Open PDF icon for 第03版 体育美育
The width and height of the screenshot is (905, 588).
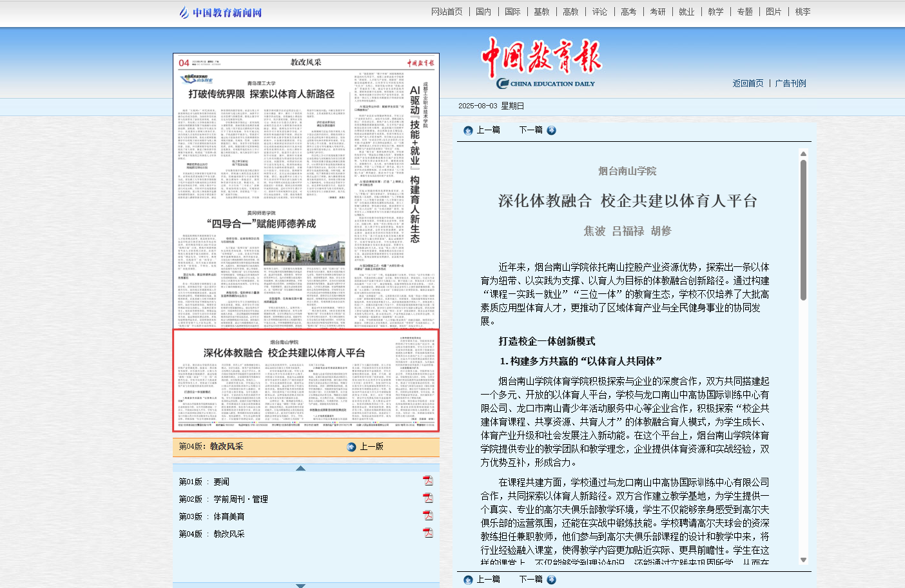(427, 516)
